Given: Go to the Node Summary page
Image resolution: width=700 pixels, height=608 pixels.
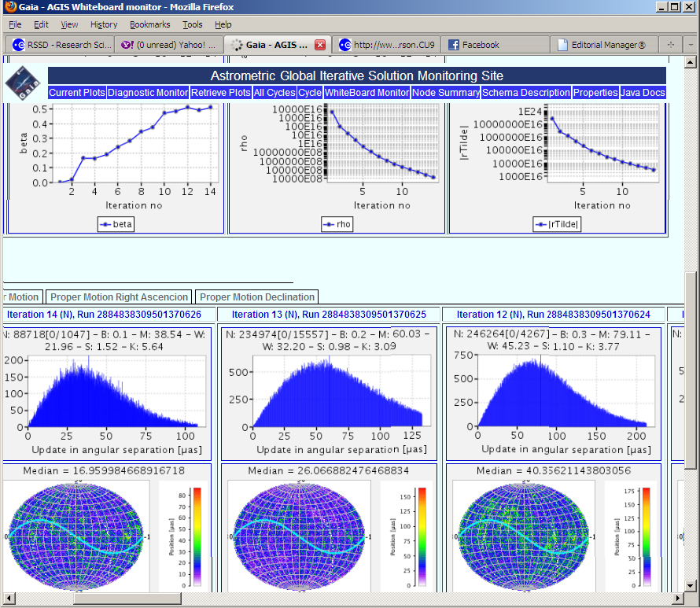Looking at the screenshot, I should pyautogui.click(x=446, y=93).
